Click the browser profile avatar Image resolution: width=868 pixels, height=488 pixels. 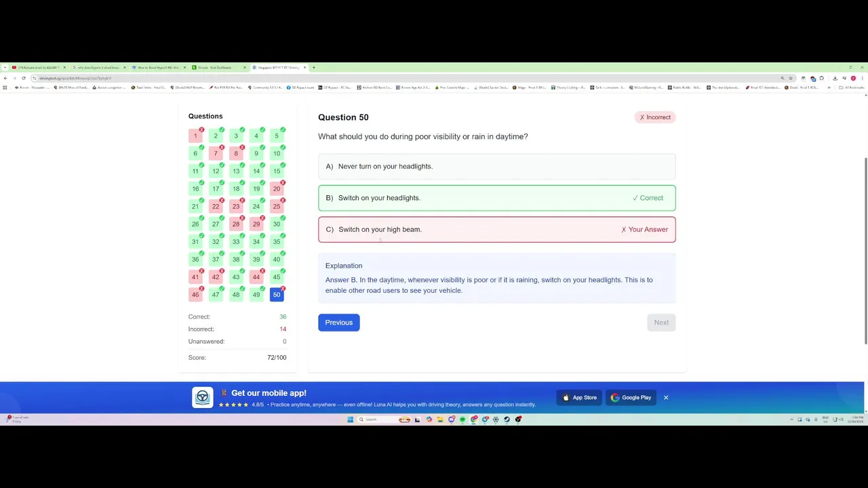pyautogui.click(x=853, y=78)
